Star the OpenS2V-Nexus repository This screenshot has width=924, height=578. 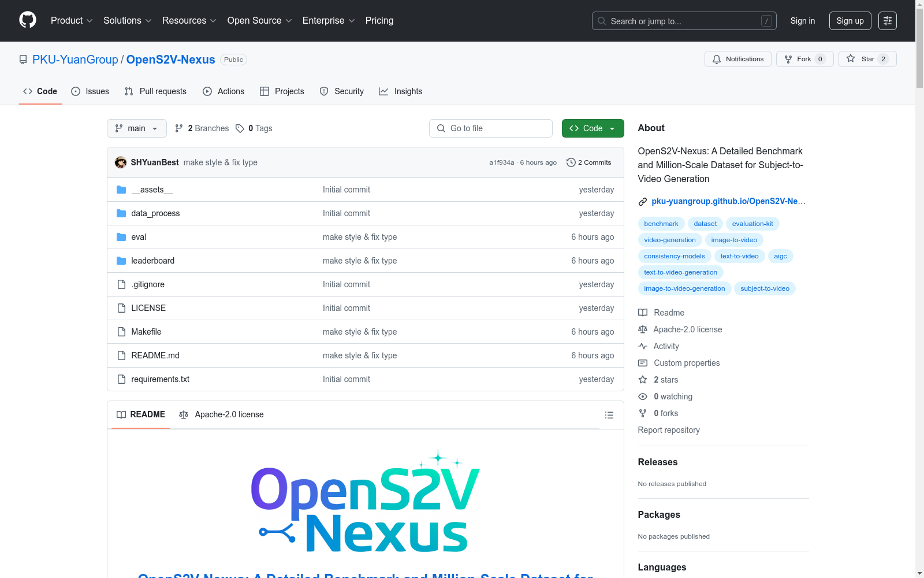pyautogui.click(x=867, y=59)
